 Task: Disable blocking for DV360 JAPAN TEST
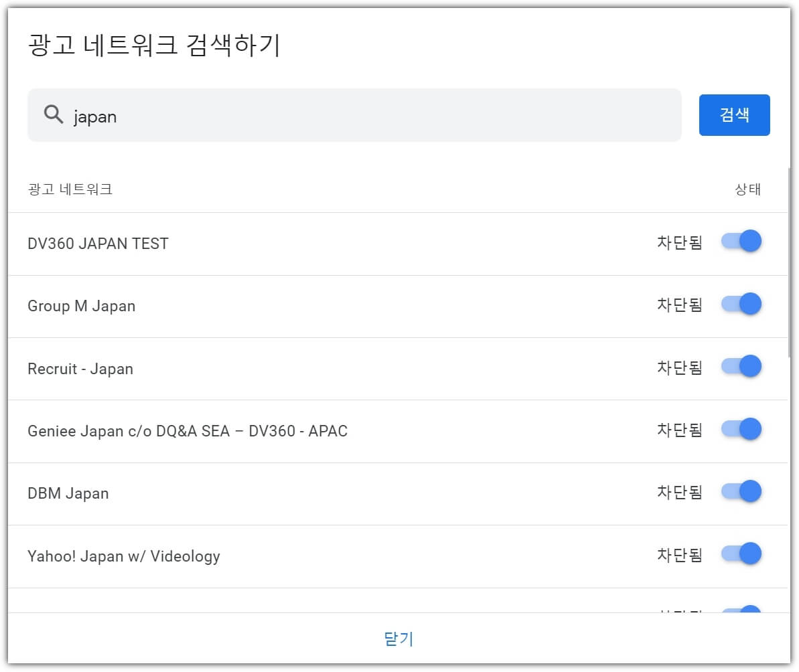pyautogui.click(x=741, y=241)
